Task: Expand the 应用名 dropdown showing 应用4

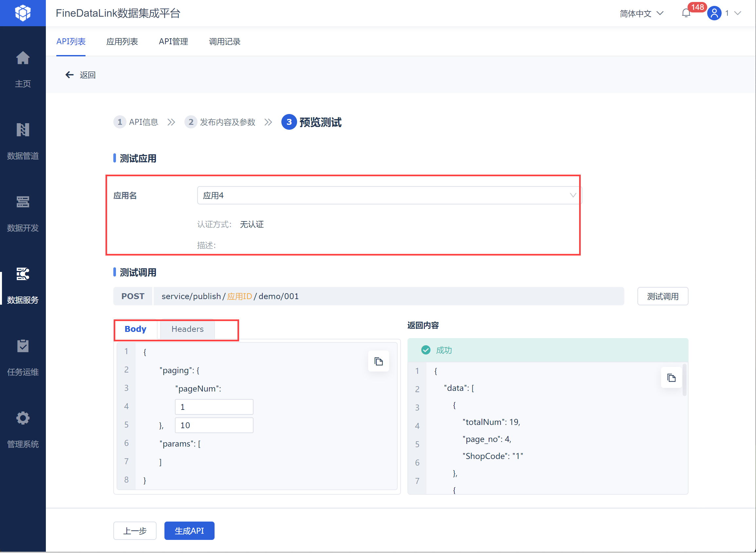Action: coord(389,196)
